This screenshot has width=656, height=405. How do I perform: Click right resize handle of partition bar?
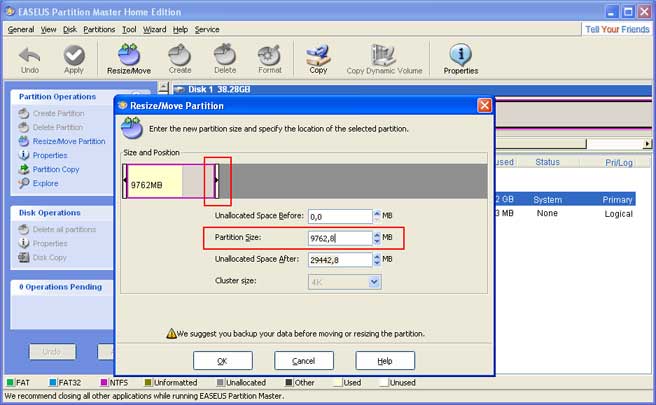pyautogui.click(x=216, y=181)
